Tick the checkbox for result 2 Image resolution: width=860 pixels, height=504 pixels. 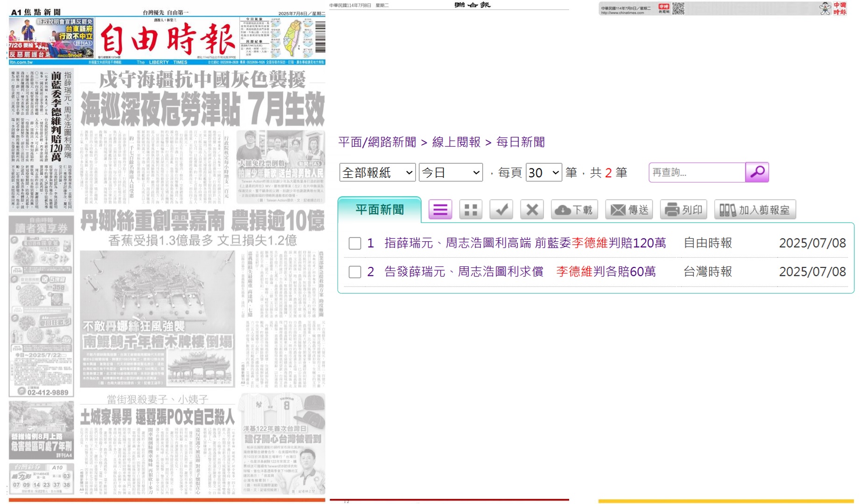(x=355, y=272)
